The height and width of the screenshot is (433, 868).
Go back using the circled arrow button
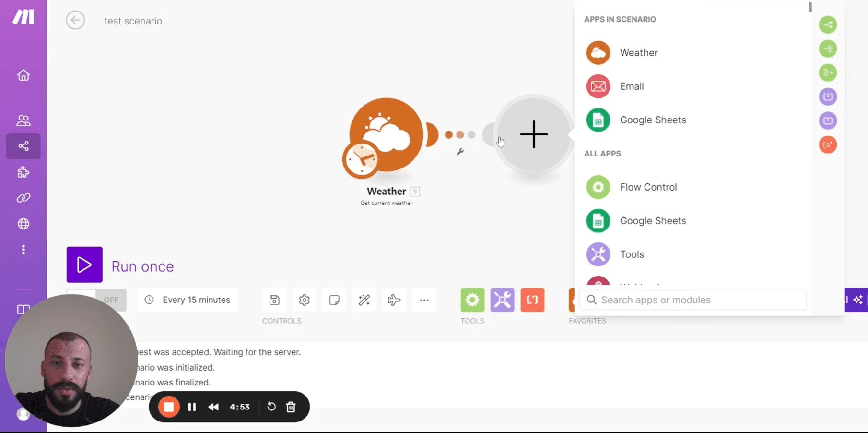(75, 20)
